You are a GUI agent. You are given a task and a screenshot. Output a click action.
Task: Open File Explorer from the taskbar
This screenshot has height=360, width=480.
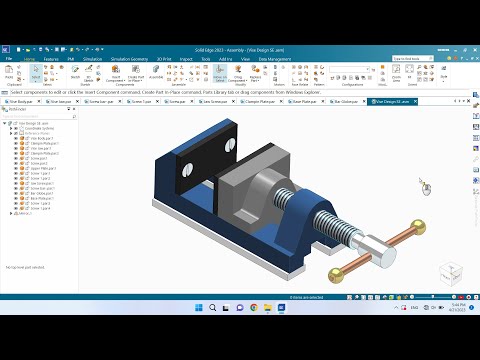pos(268,307)
